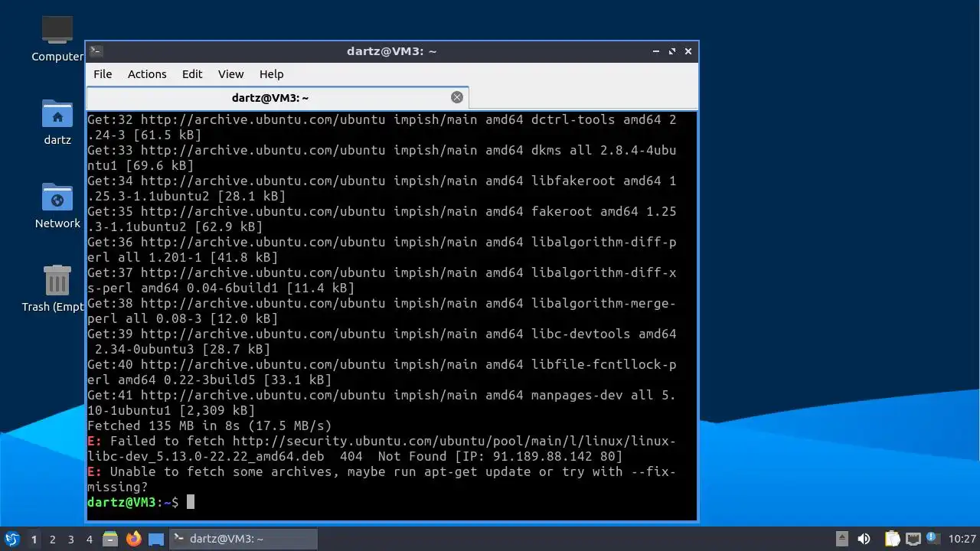Open the update notifier tray icon

coord(933,539)
